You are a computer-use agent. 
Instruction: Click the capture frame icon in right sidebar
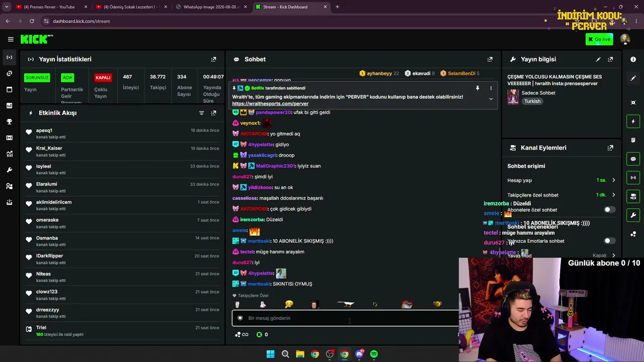pos(633,103)
